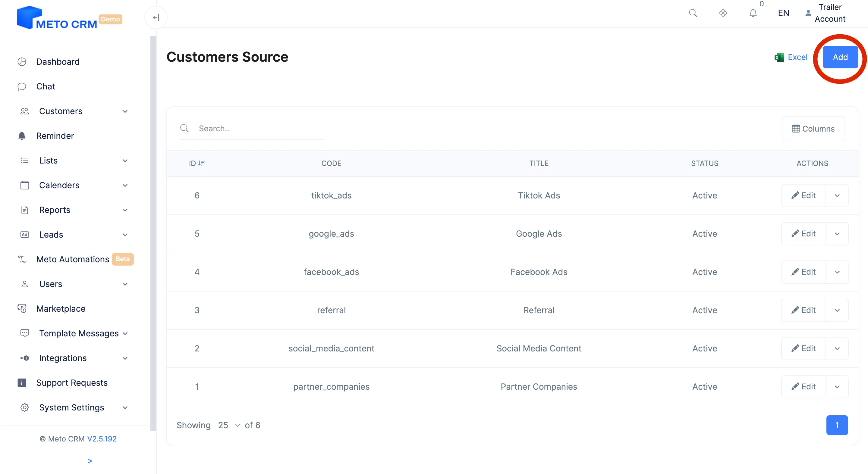Sort by the ID column sort icon

[202, 163]
